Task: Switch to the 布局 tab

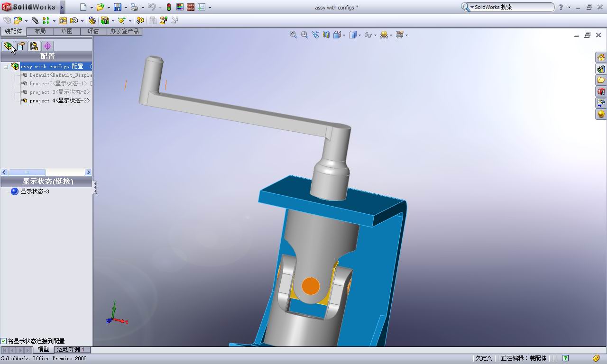Action: point(40,31)
